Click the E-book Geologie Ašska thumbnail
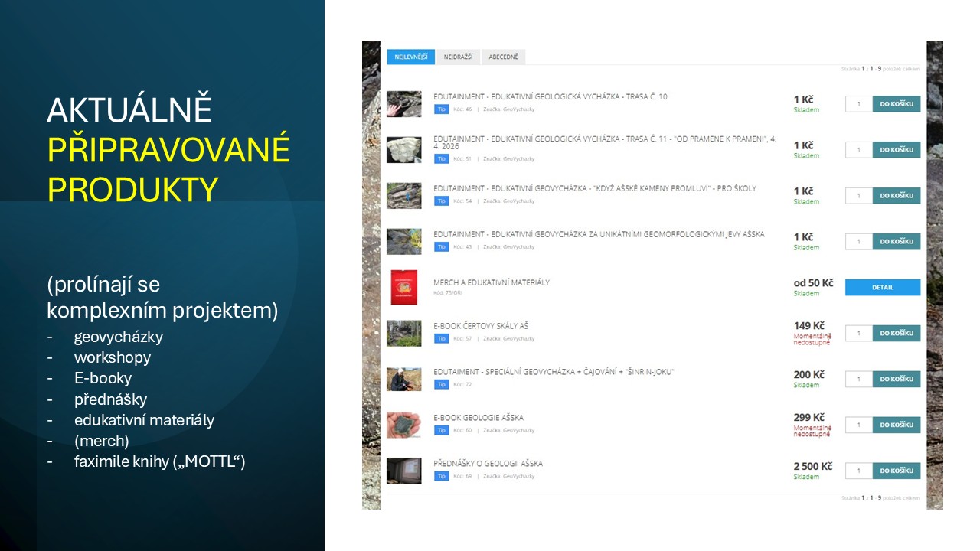The height and width of the screenshot is (551, 980). pyautogui.click(x=403, y=425)
